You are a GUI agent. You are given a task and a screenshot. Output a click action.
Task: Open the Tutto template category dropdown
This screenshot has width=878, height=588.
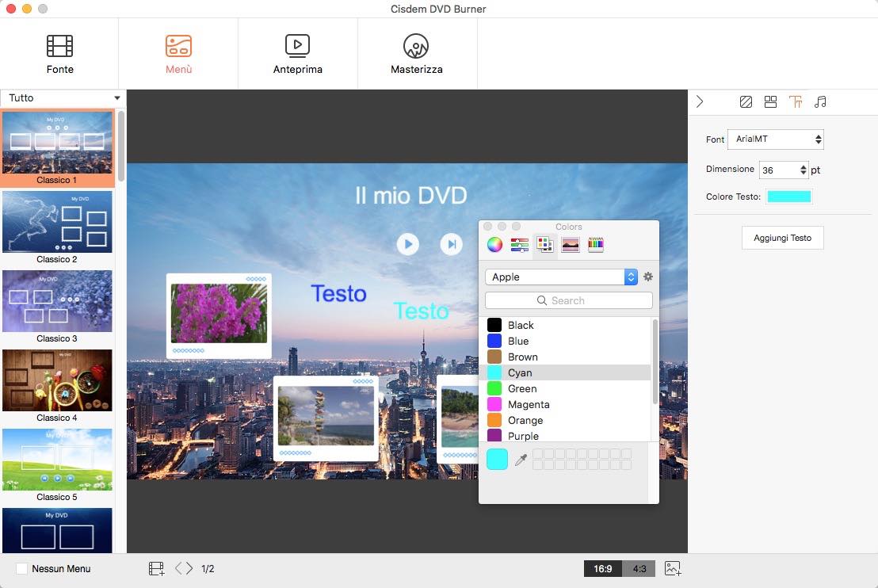click(x=63, y=98)
